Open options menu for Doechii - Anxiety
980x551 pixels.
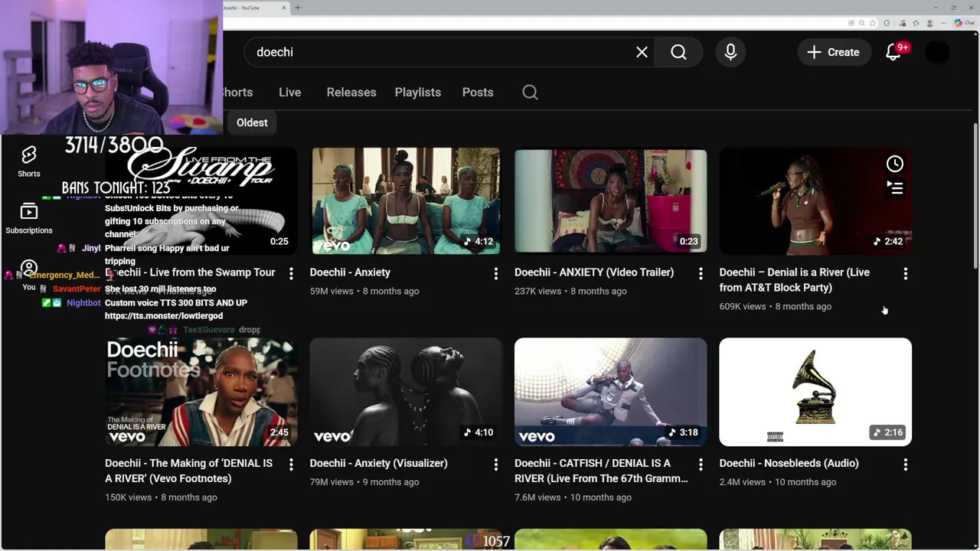click(495, 273)
